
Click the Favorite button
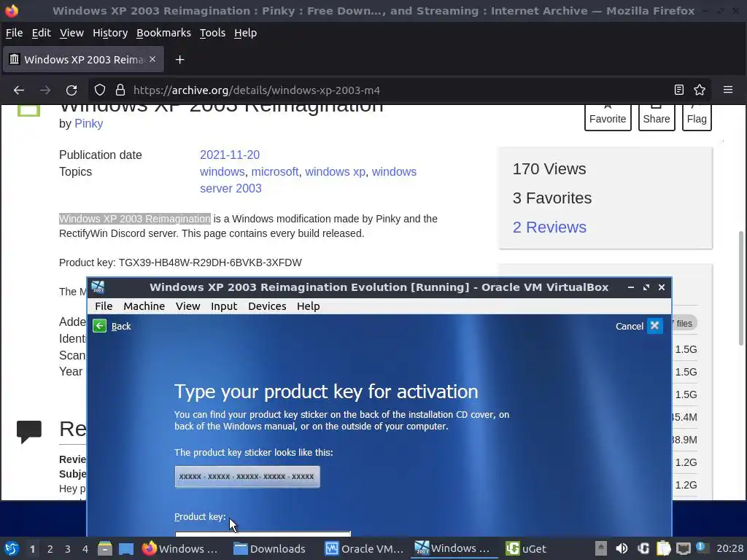click(x=608, y=117)
